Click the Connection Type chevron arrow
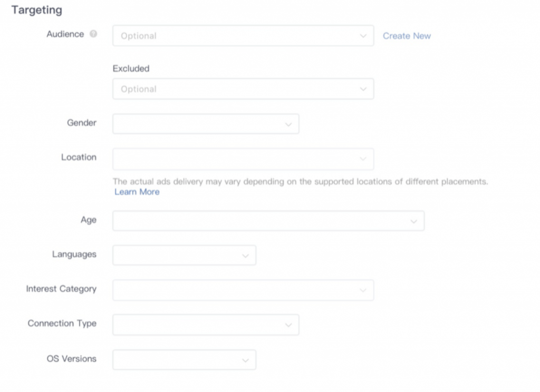 pos(288,325)
